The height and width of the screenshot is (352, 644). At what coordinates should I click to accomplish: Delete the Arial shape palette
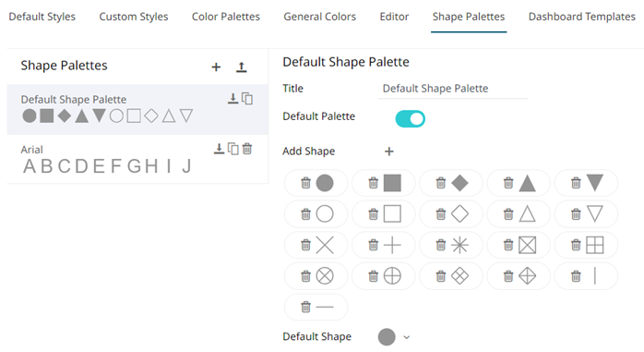pos(247,149)
